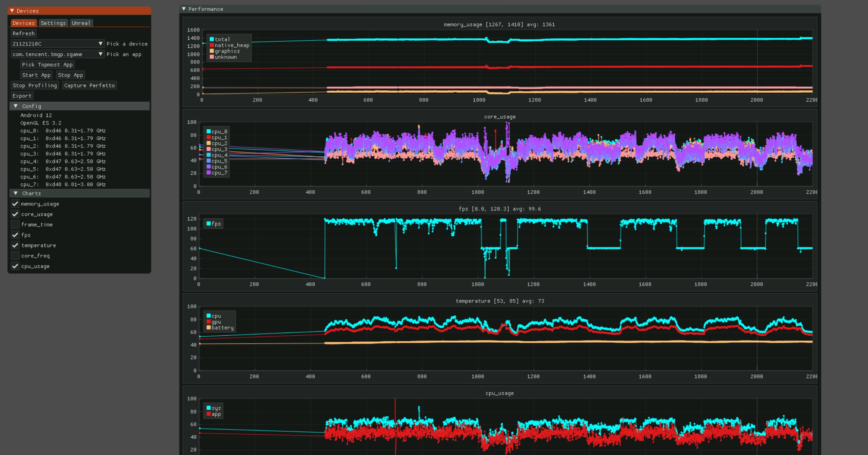Select the Settings tab

(53, 23)
